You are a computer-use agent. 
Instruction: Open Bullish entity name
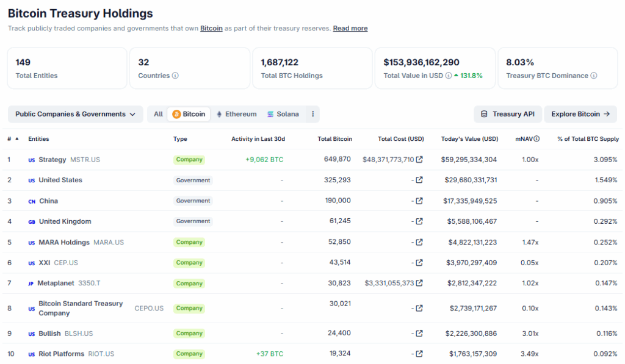point(49,334)
